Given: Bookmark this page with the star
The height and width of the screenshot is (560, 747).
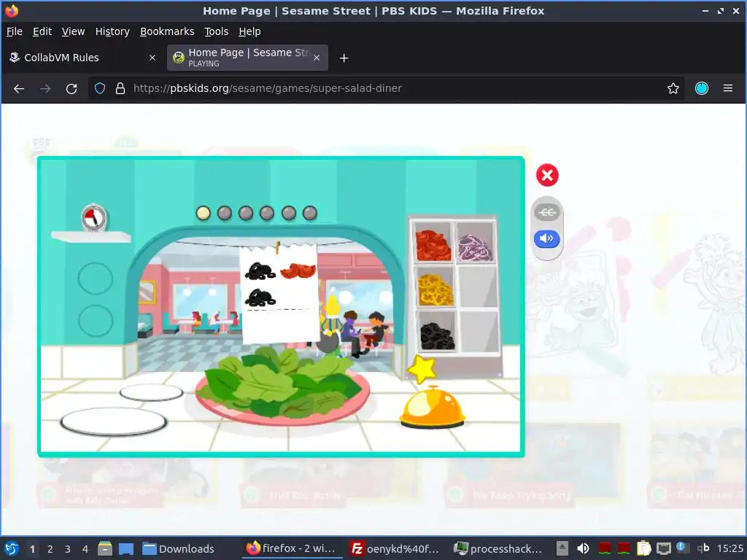Looking at the screenshot, I should (673, 88).
